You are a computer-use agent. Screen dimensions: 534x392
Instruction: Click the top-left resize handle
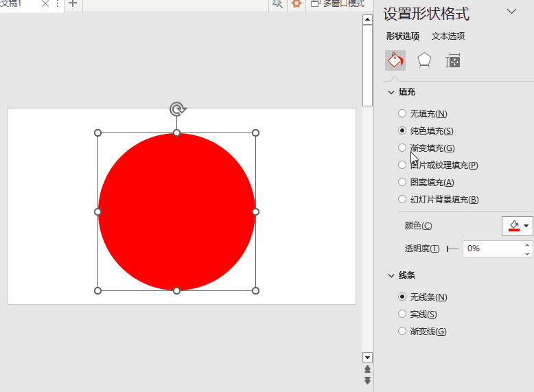click(97, 132)
